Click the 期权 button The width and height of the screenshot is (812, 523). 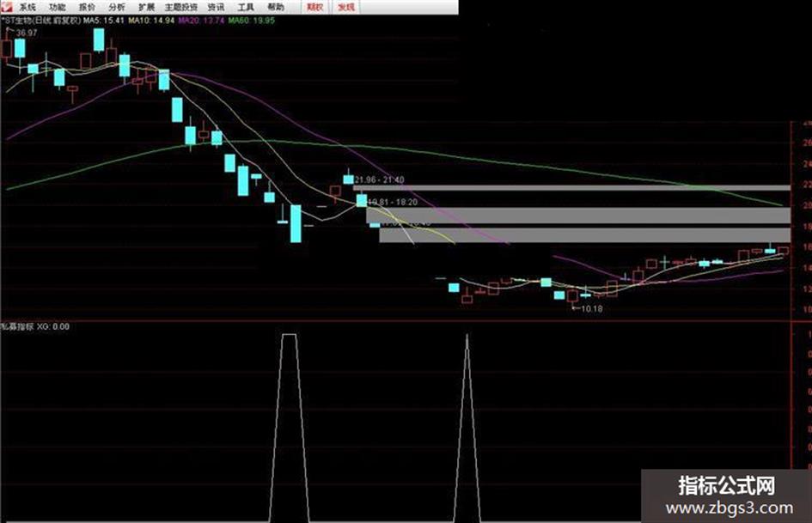pyautogui.click(x=314, y=7)
